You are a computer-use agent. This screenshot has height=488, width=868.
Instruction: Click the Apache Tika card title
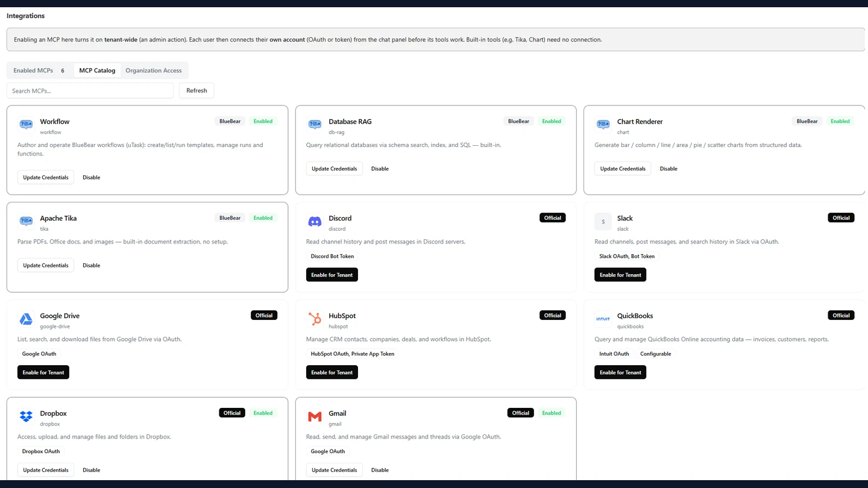(58, 218)
